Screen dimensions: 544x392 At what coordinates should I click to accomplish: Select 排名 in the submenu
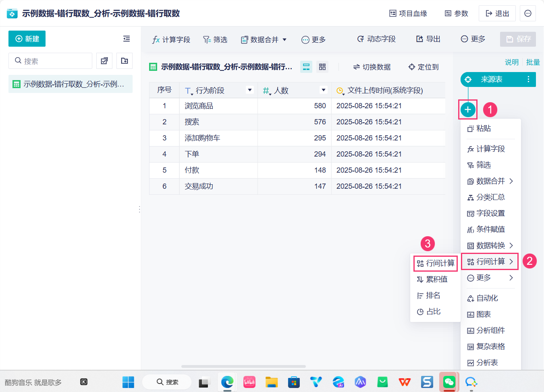[436, 295]
